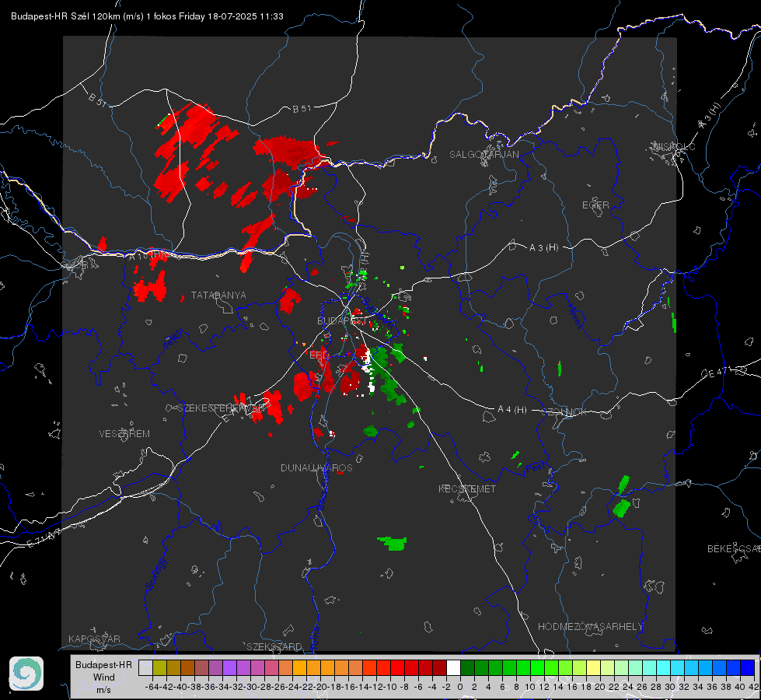Screen dimensions: 761x700
Task: Click the timestamp 18-07-2025 11:33 in the title
Action: tap(245, 16)
